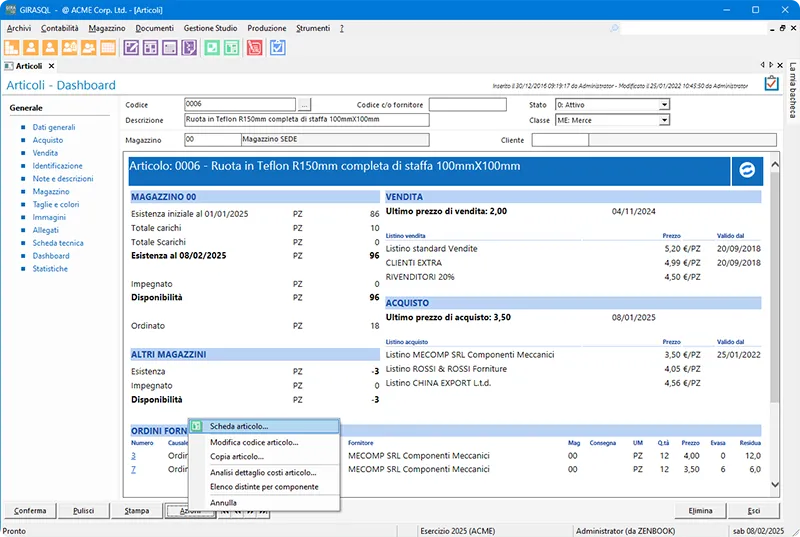Open the Strumenti menu
Image resolution: width=800 pixels, height=537 pixels.
pos(313,28)
